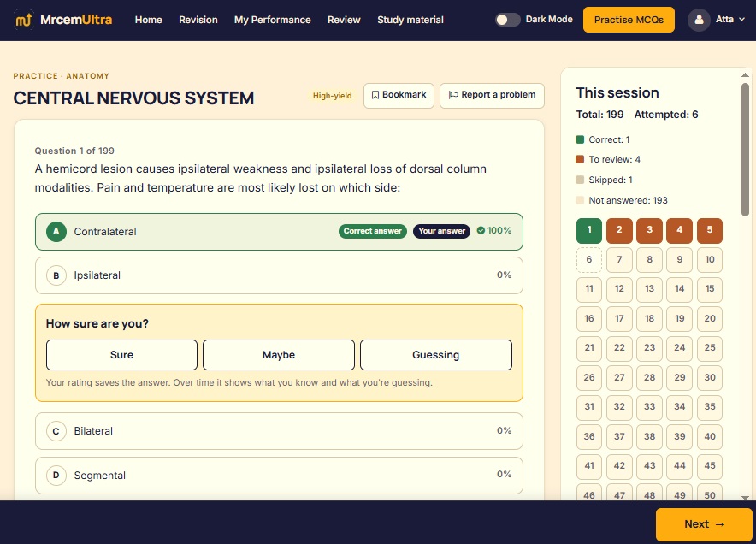The image size is (756, 544).
Task: Click the green Correct legend swatch
Action: 580,140
